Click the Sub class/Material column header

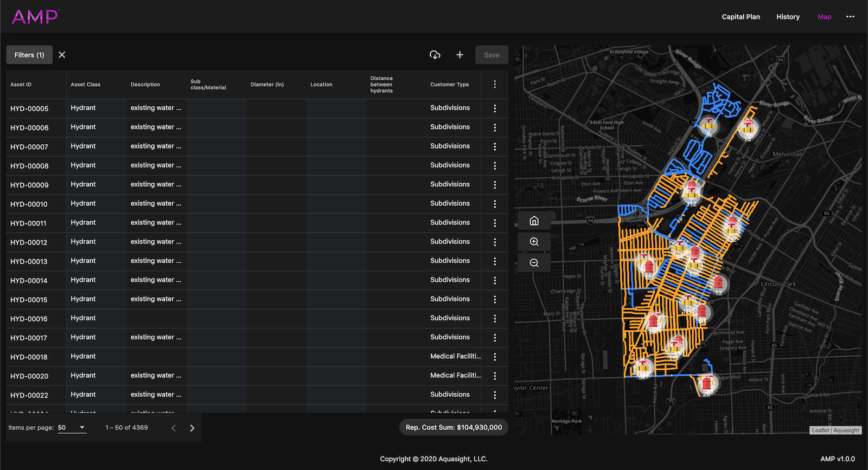[208, 85]
